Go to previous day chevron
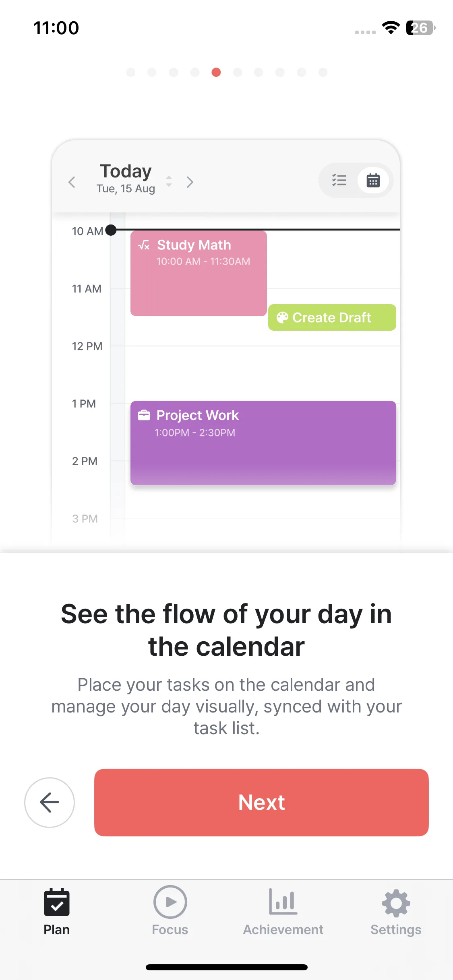Screen dimensions: 453x980 point(72,182)
